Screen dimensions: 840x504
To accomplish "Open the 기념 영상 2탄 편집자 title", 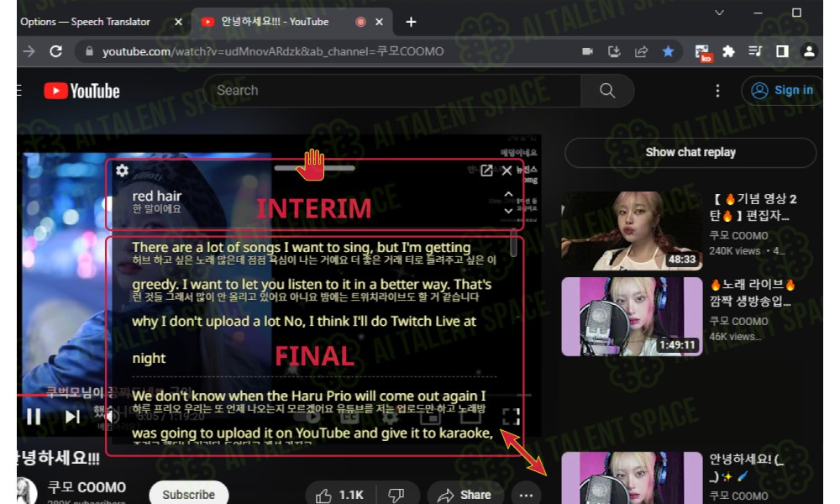I will coord(753,207).
